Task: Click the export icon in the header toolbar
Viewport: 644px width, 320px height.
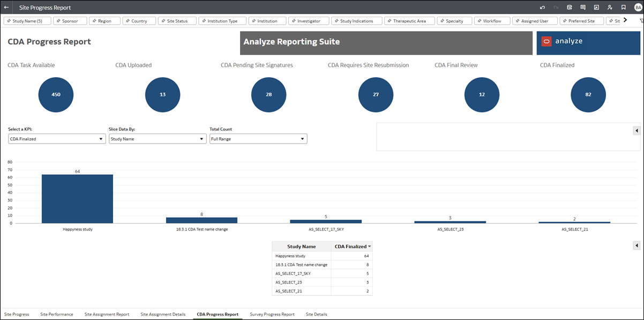Action: click(596, 8)
